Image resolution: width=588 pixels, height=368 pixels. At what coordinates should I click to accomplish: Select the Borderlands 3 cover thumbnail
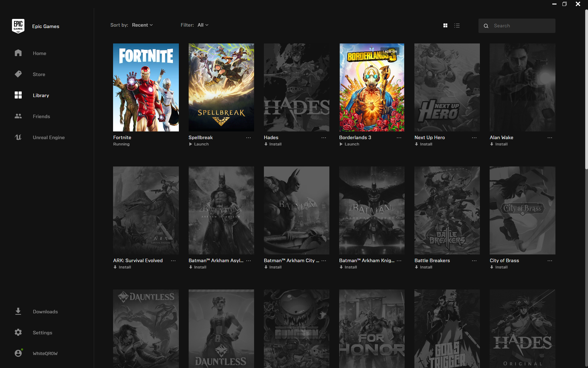[372, 87]
